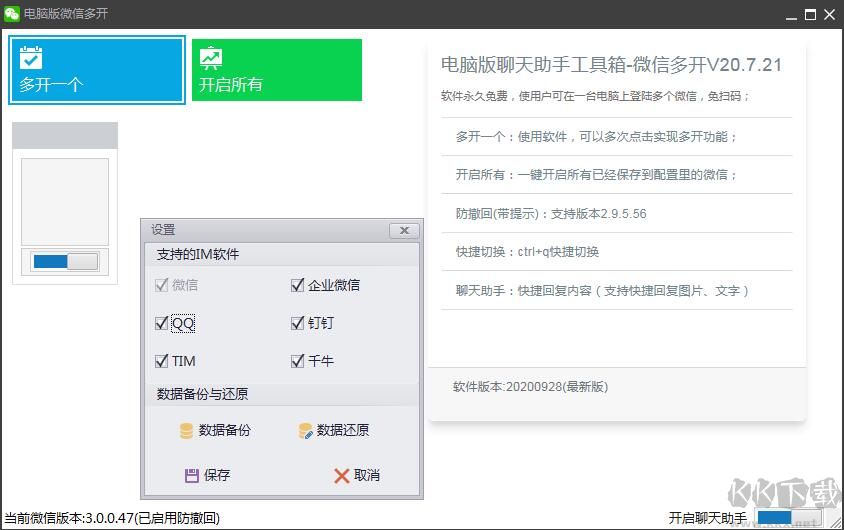Toggle the switch on the account card
Screen dimensions: 844x530
point(65,261)
